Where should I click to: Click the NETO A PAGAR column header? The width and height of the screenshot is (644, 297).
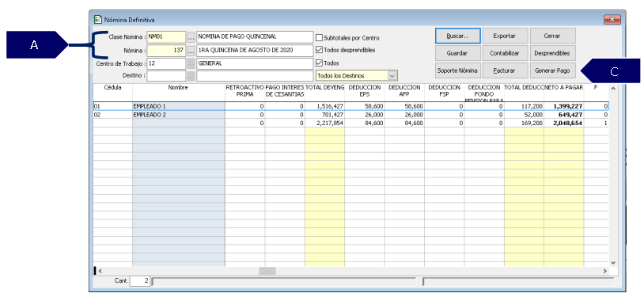pos(564,93)
